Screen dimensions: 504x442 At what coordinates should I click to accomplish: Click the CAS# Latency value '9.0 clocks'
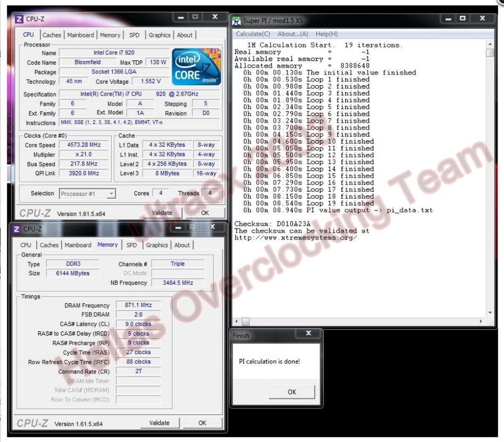coord(139,324)
